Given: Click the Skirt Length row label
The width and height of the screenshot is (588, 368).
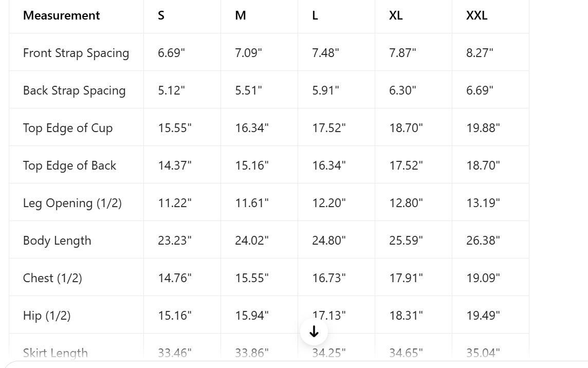Looking at the screenshot, I should pyautogui.click(x=56, y=353).
